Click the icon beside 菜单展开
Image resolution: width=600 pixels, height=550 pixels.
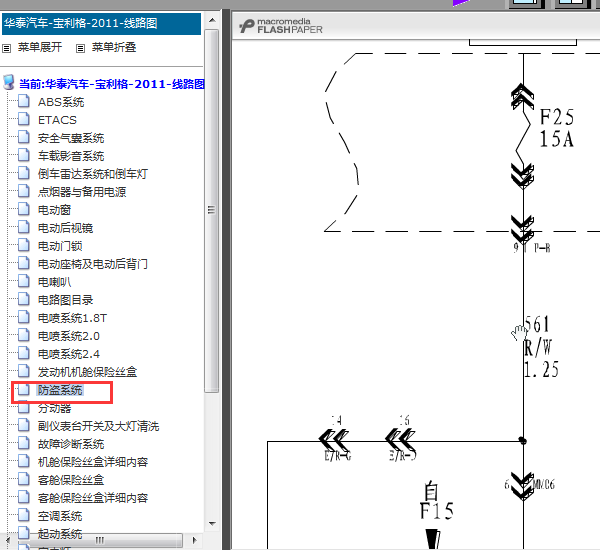pyautogui.click(x=7, y=49)
